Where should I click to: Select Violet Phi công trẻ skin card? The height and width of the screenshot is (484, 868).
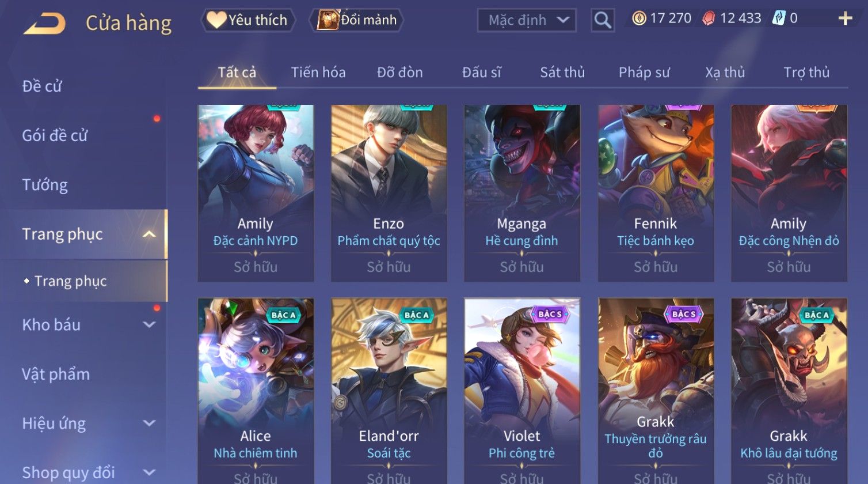(522, 391)
